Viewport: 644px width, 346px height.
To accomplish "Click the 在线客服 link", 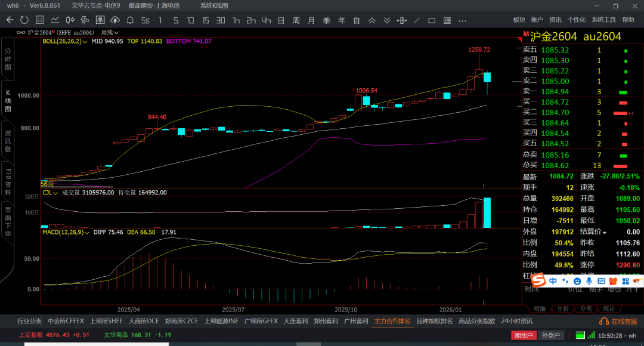I will 624,322.
